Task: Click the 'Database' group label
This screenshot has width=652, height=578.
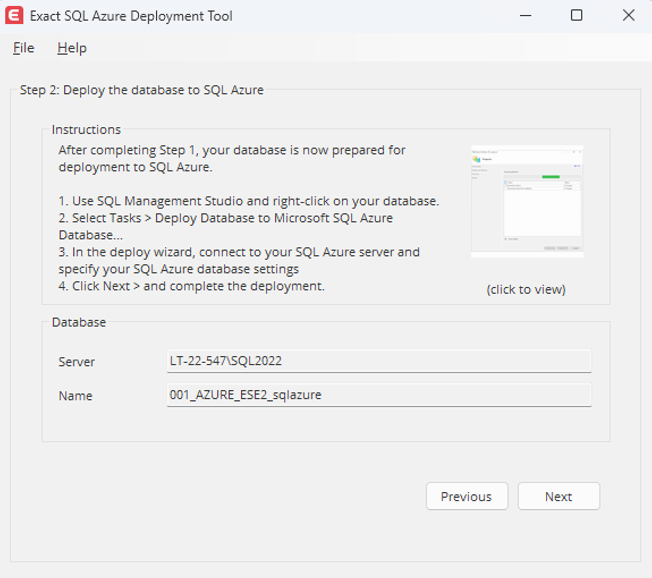Action: (79, 322)
